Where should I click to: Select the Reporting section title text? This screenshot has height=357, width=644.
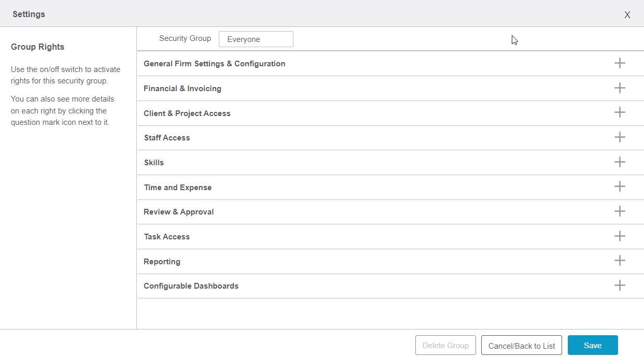162,262
